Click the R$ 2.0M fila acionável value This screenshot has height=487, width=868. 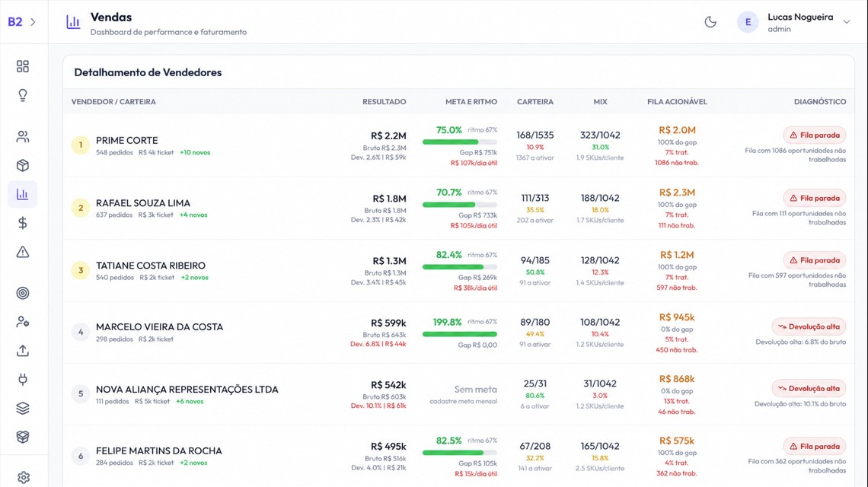tap(677, 130)
